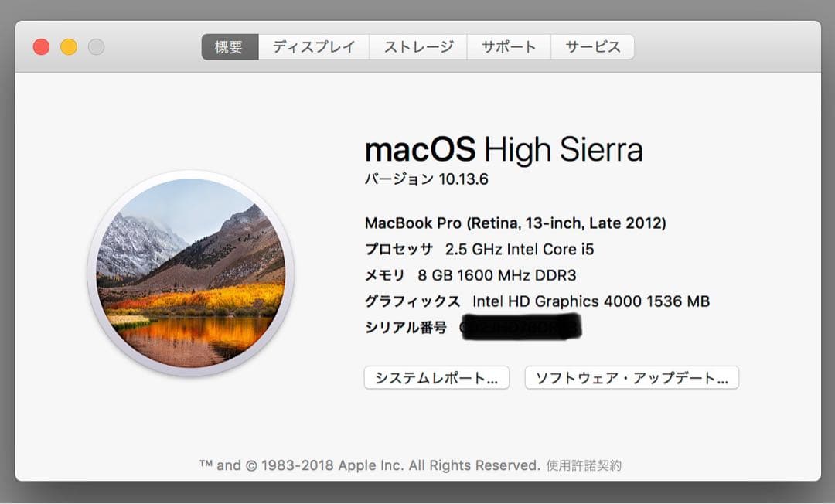The height and width of the screenshot is (504, 835).
Task: Switch back to the 概要 tab
Action: click(229, 46)
